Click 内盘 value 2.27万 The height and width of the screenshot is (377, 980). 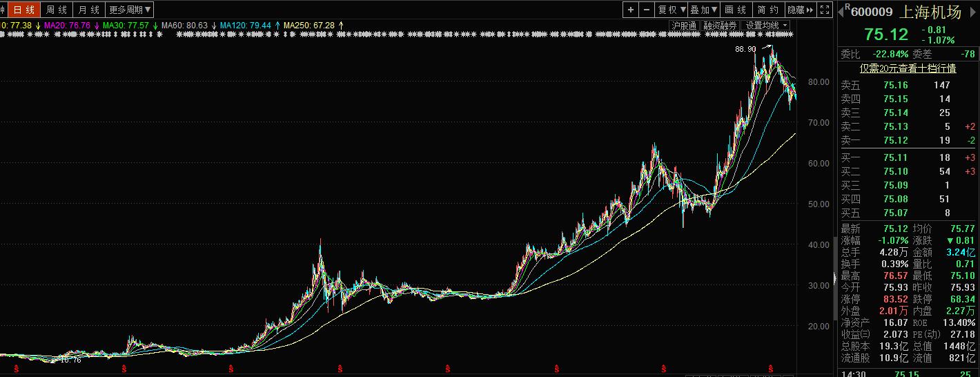[962, 311]
